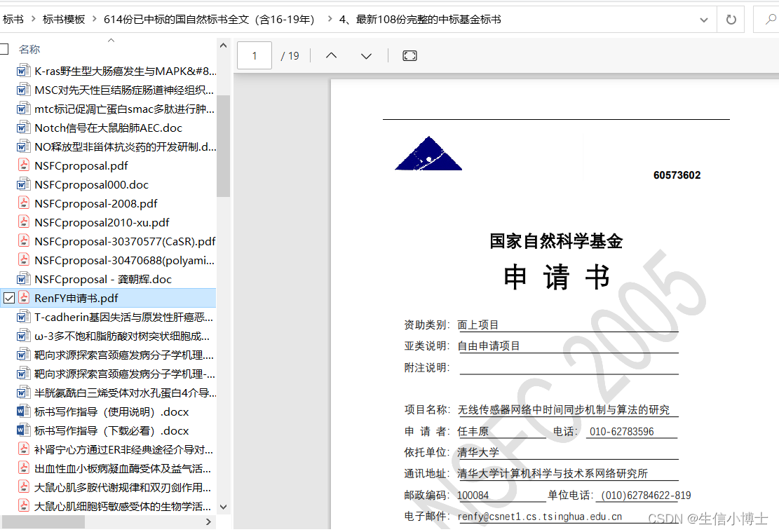Select 标书写作指导（下载必看）.docx
The image size is (779, 532).
pyautogui.click(x=111, y=430)
